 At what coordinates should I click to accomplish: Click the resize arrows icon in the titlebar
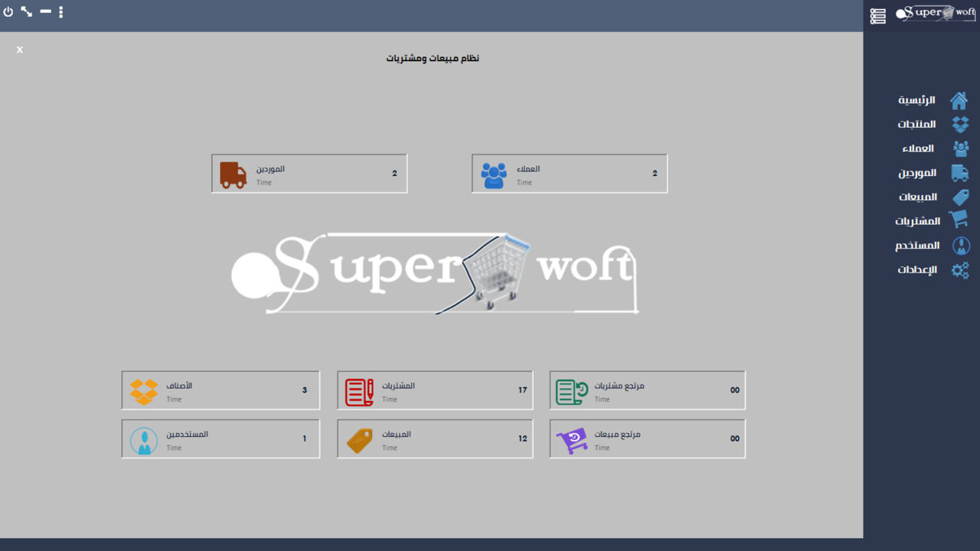point(25,11)
